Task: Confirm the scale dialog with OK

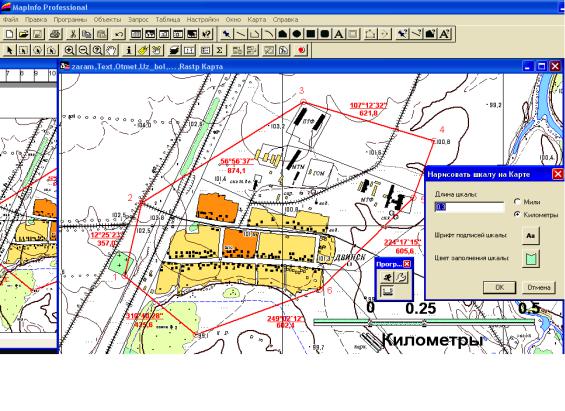Action: 499,287
